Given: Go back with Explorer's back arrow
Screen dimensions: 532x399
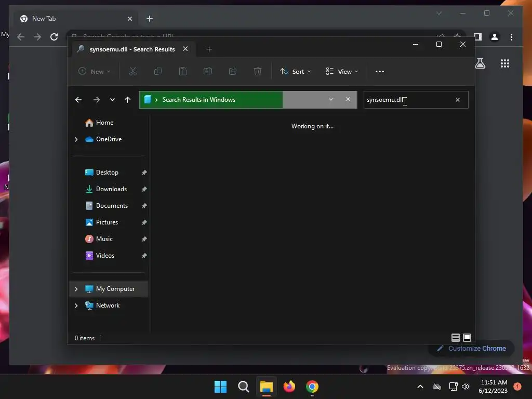Looking at the screenshot, I should (x=78, y=100).
